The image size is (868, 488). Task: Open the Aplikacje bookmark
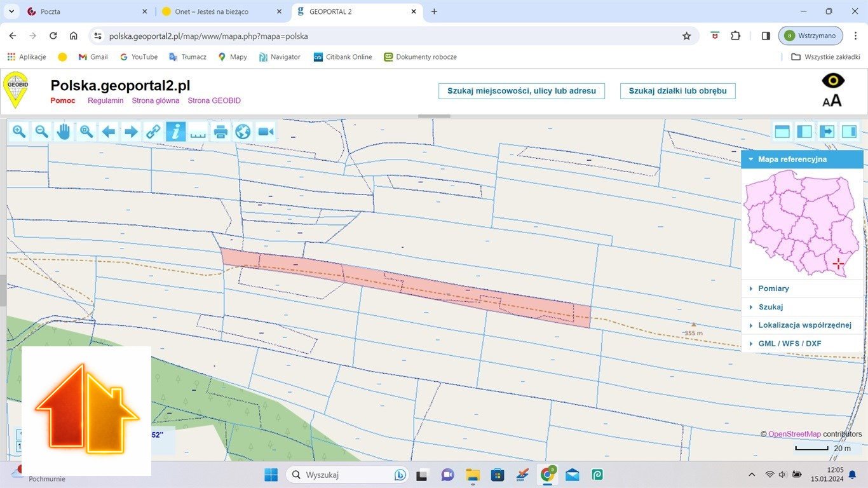27,57
